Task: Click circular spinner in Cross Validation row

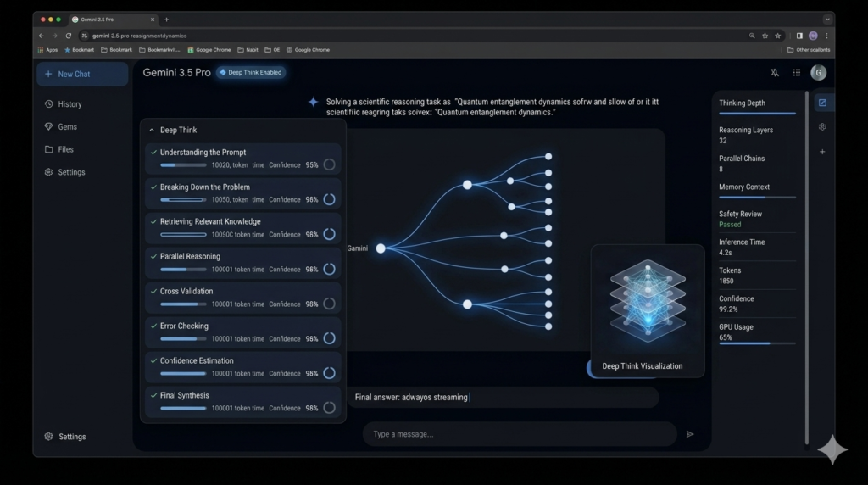Action: pos(330,304)
